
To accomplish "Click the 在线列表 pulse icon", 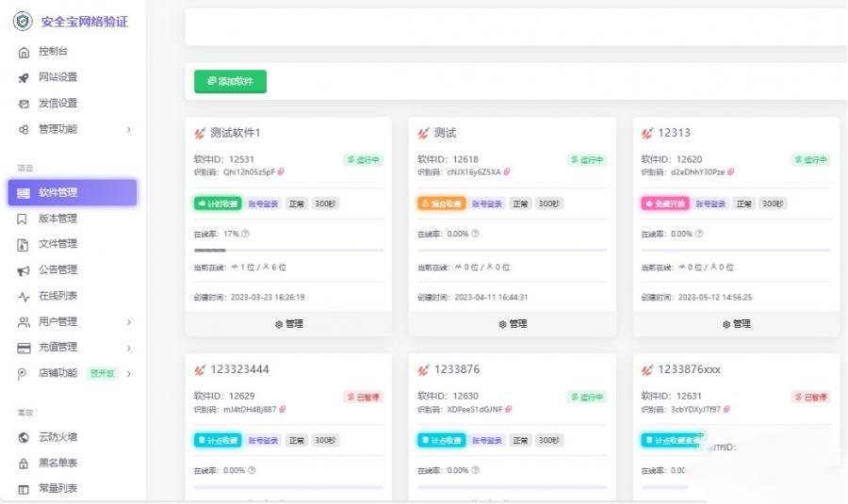I will [24, 297].
